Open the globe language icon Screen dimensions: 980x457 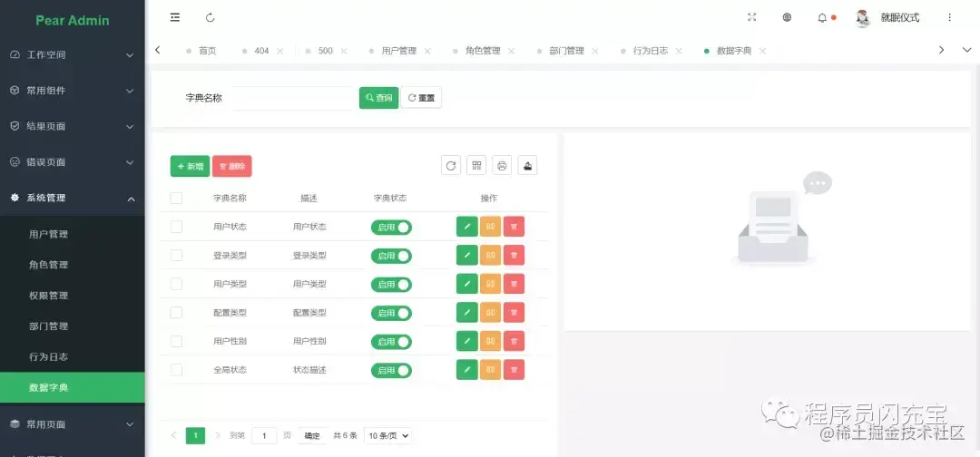[x=787, y=17]
